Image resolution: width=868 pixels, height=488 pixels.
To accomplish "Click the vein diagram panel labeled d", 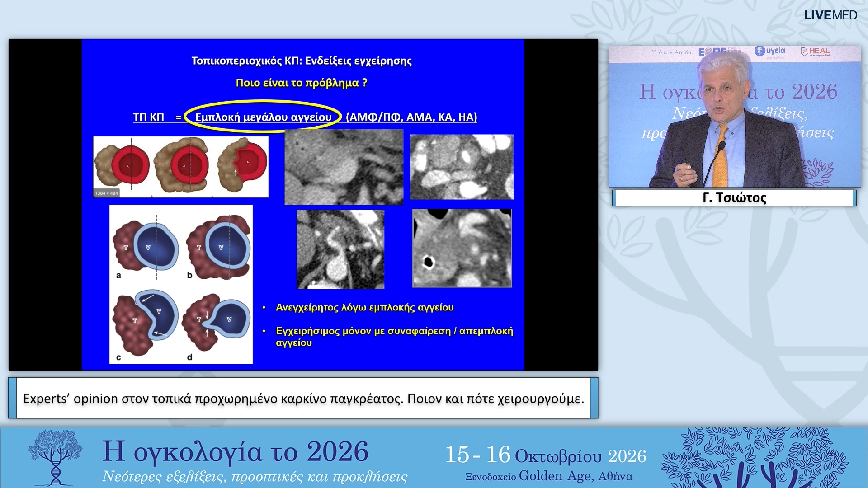I will click(216, 326).
